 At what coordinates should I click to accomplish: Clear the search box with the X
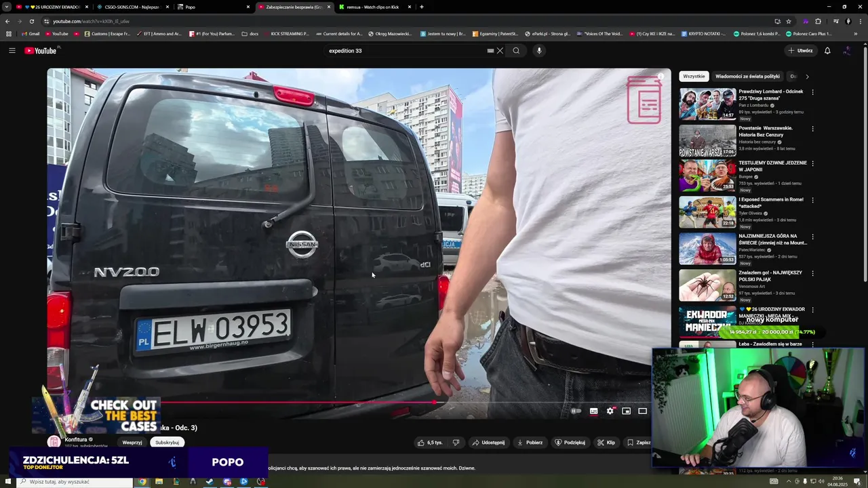(500, 51)
